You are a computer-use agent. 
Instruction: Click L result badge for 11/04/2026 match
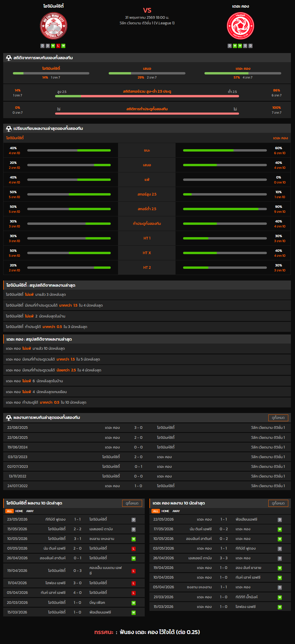(x=134, y=583)
